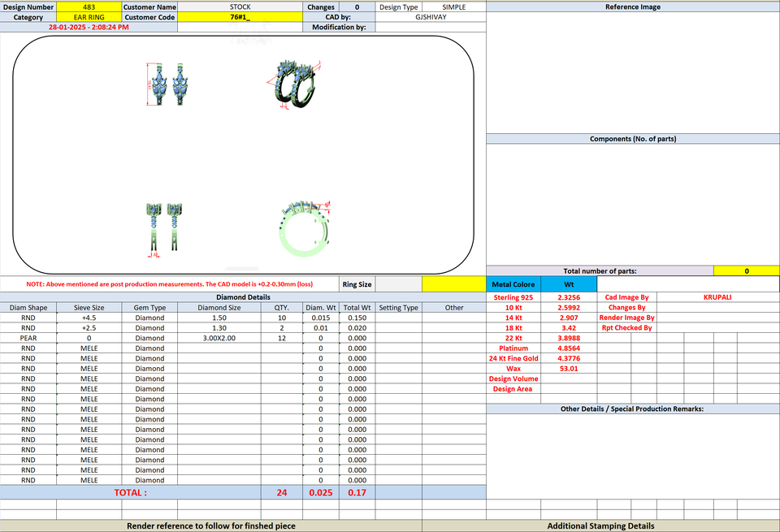Click the Design Type value SIMPLE
The image size is (780, 532).
point(453,7)
